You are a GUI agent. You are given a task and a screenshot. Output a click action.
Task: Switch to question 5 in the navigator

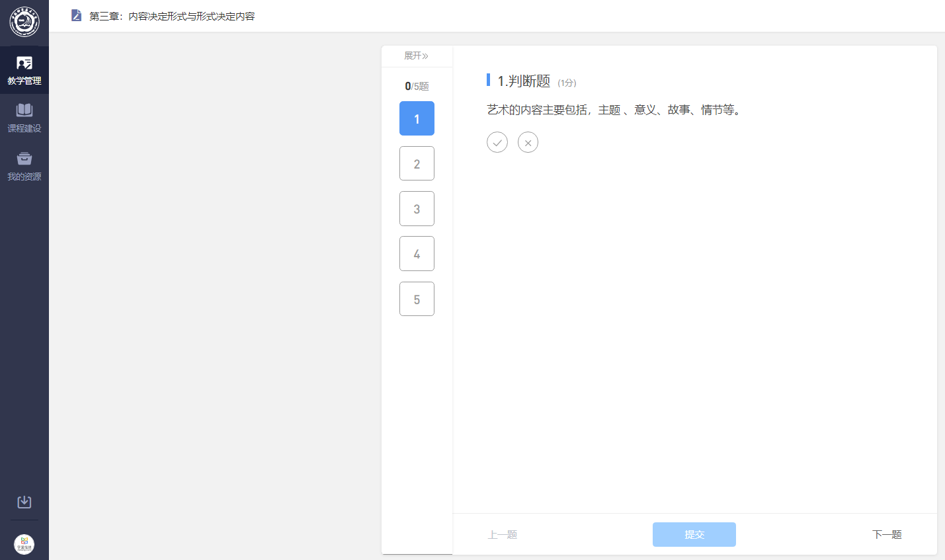417,299
